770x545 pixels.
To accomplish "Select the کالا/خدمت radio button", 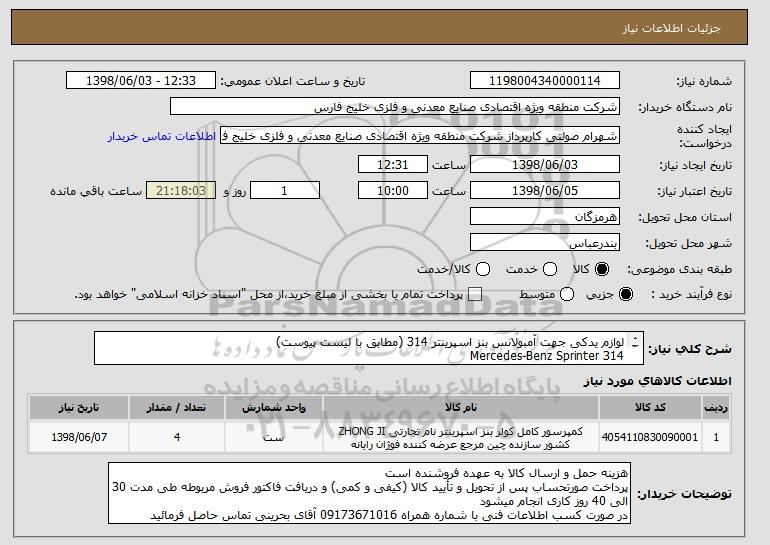I will click(483, 269).
